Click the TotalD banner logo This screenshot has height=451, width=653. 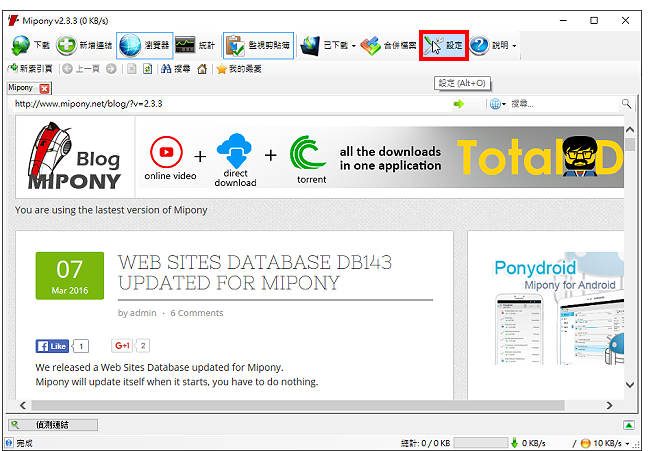540,156
